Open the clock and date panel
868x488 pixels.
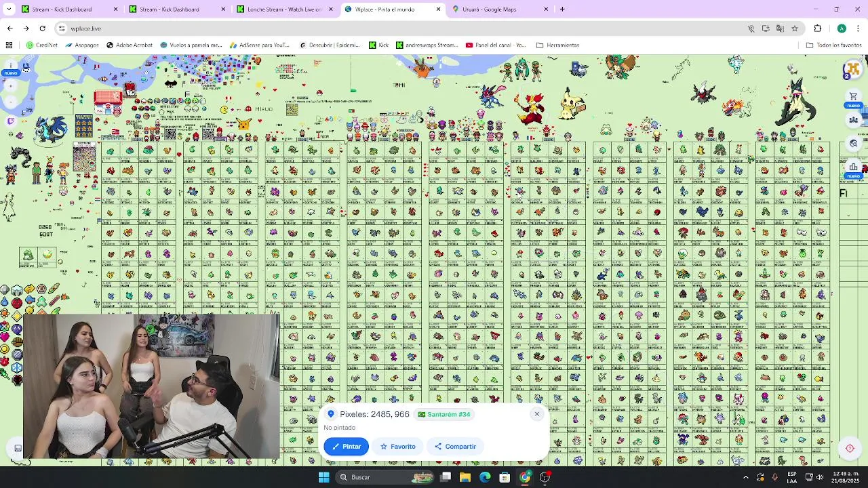(846, 477)
